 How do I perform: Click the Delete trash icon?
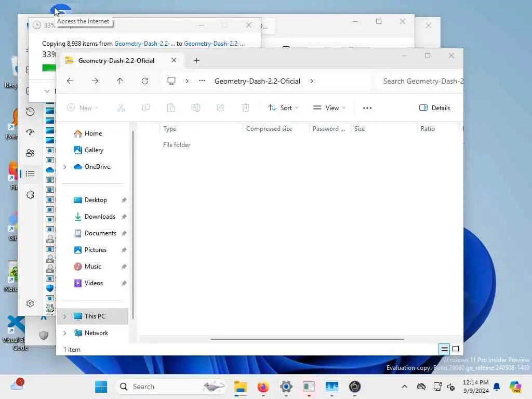pyautogui.click(x=246, y=108)
